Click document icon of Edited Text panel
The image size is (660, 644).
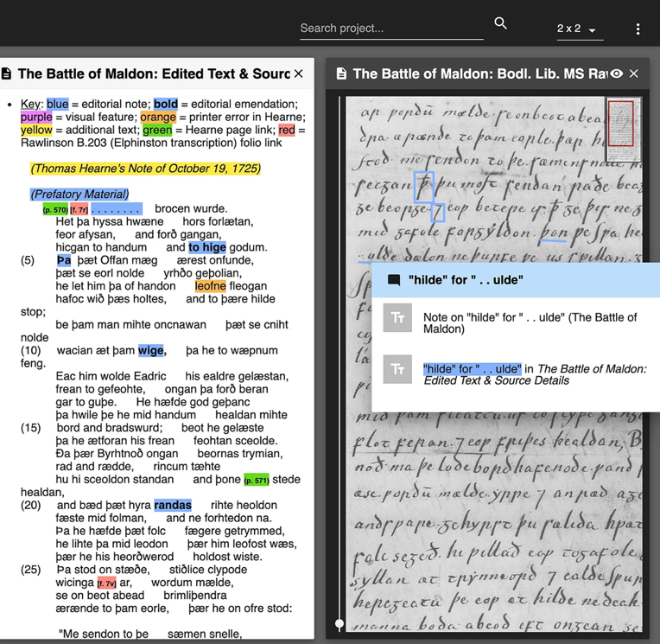pos(6,73)
